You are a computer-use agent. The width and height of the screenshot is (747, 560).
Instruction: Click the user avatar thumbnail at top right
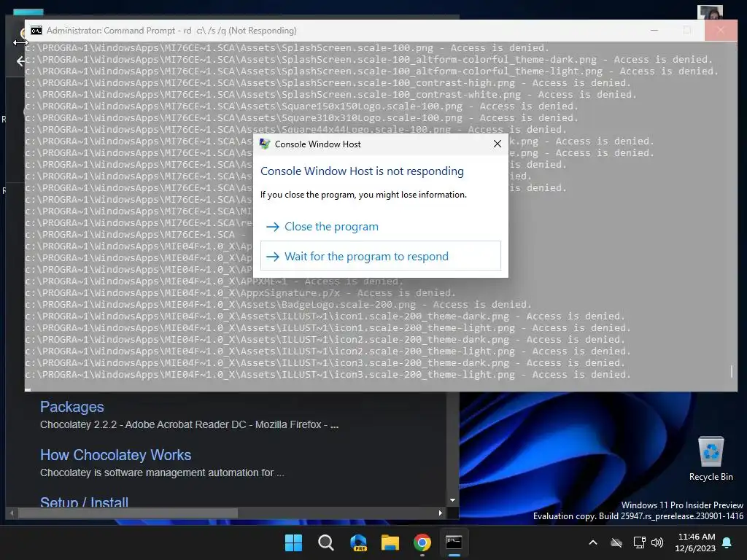[710, 12]
